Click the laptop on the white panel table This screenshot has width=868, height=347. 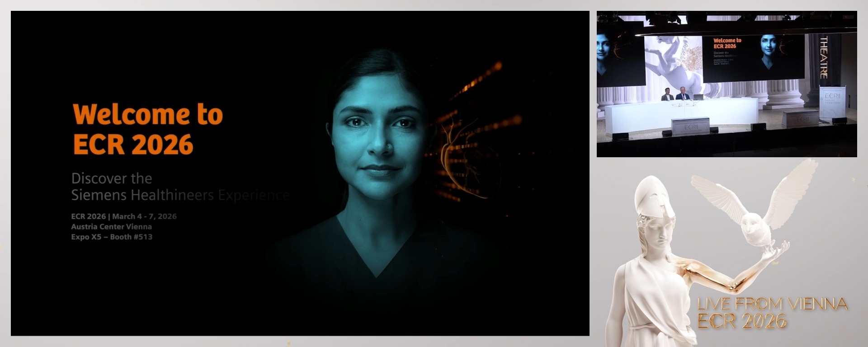point(698,97)
